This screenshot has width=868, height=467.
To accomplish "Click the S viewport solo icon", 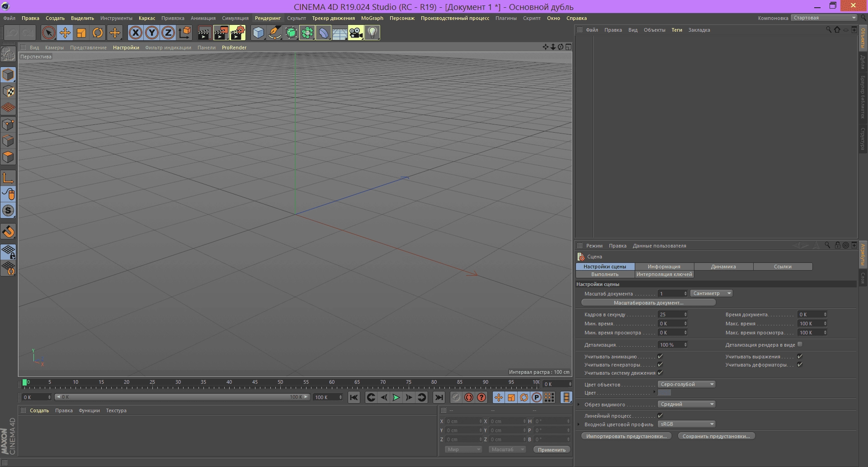I will pyautogui.click(x=8, y=210).
